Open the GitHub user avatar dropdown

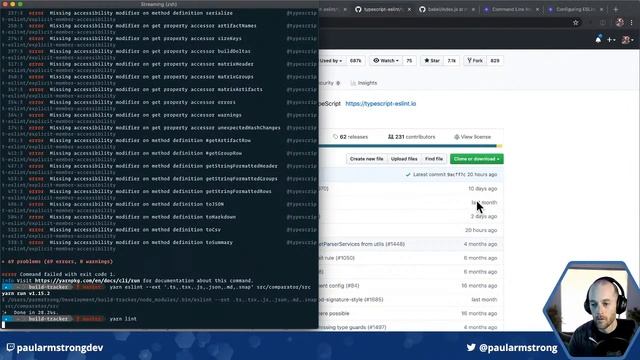point(627,40)
